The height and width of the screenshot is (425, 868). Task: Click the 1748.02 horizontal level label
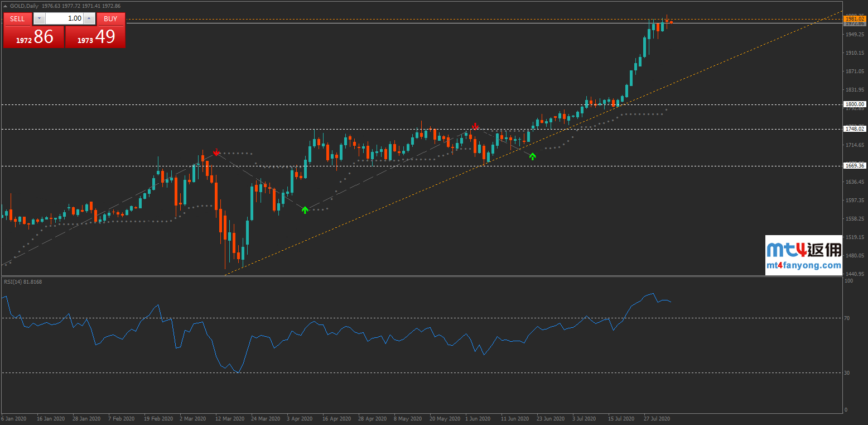[854, 129]
